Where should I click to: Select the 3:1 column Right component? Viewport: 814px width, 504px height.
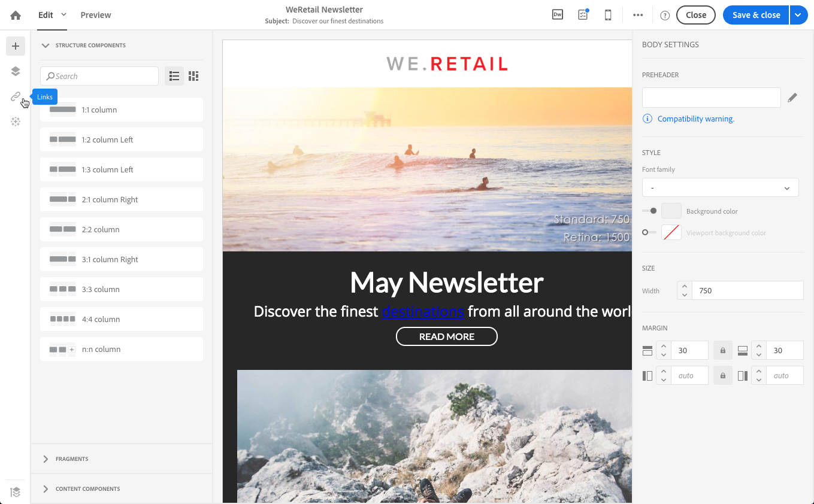coord(122,259)
